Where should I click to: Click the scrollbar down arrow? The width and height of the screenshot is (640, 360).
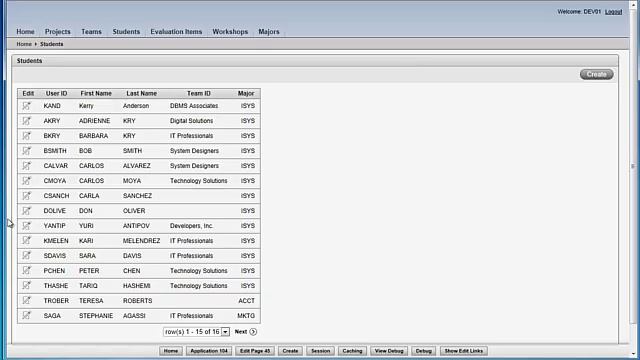click(633, 354)
